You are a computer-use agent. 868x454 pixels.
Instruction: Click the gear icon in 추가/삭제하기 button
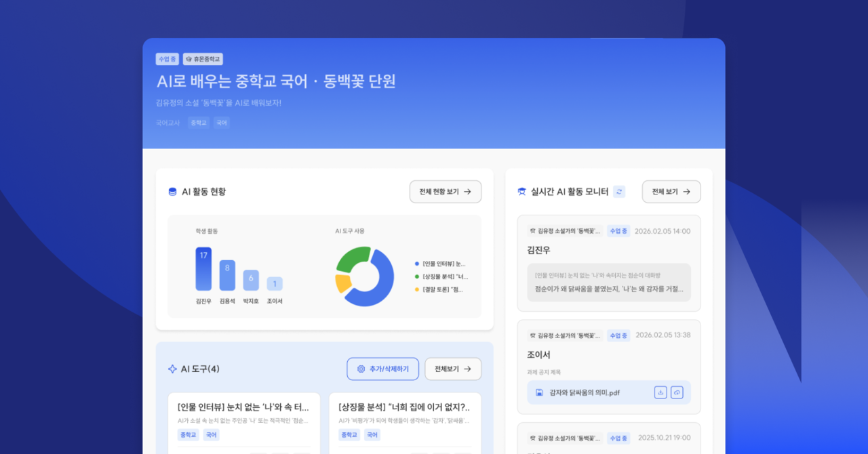[x=361, y=369]
